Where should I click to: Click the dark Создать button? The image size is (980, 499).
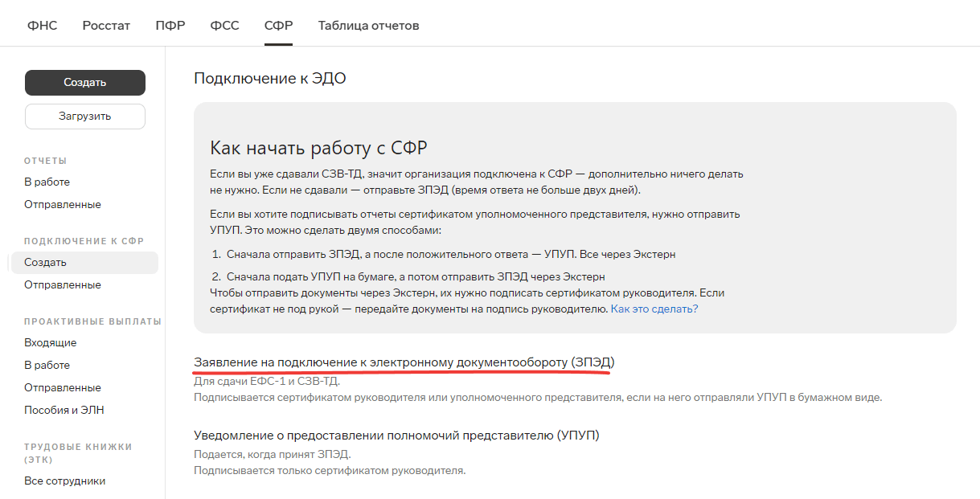point(85,83)
